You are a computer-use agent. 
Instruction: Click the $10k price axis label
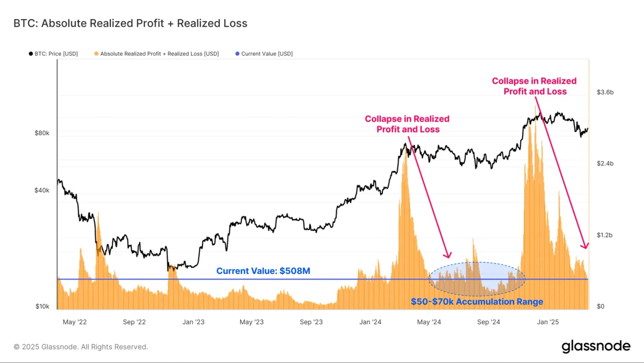pos(42,306)
